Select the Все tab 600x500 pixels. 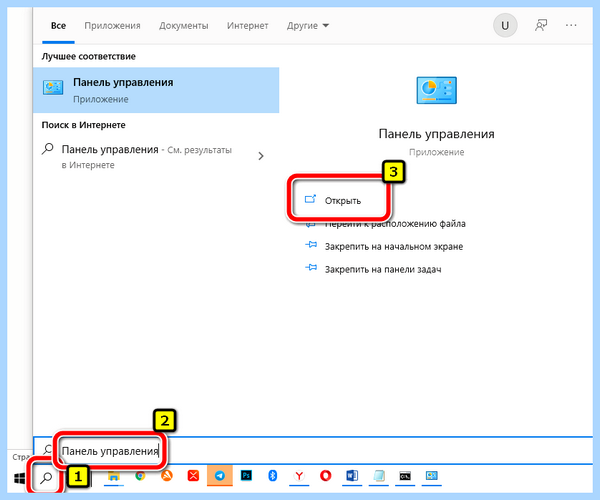(x=58, y=26)
